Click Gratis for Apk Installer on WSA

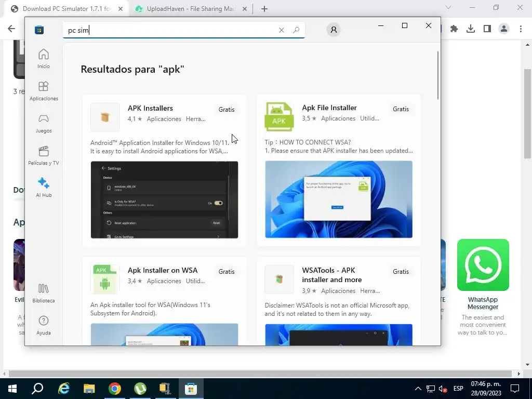[227, 272]
